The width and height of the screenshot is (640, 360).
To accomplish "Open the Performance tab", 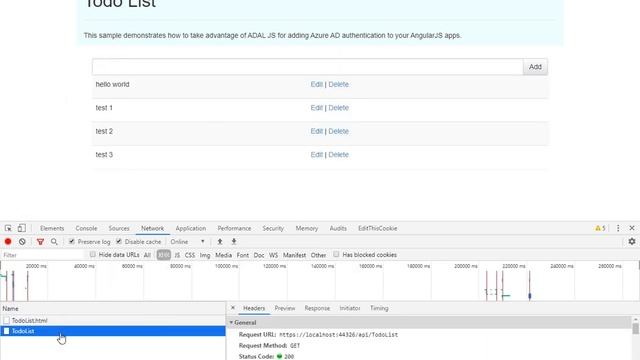I will (x=234, y=228).
